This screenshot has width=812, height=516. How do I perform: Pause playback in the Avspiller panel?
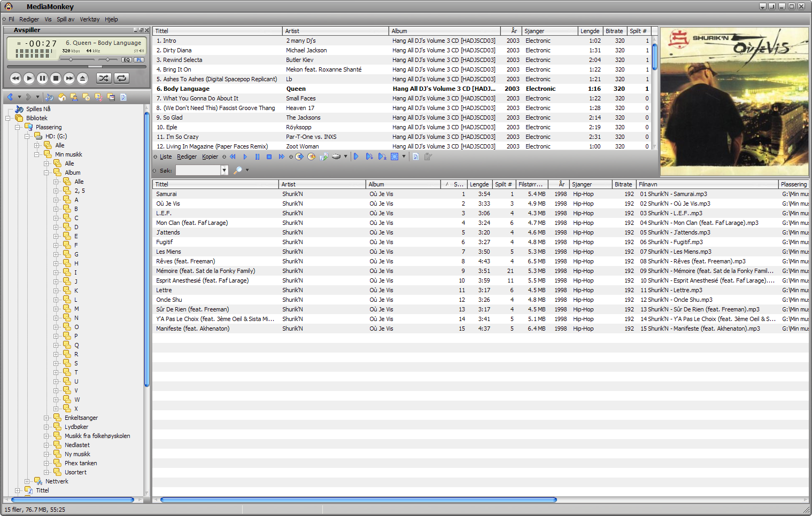click(42, 79)
